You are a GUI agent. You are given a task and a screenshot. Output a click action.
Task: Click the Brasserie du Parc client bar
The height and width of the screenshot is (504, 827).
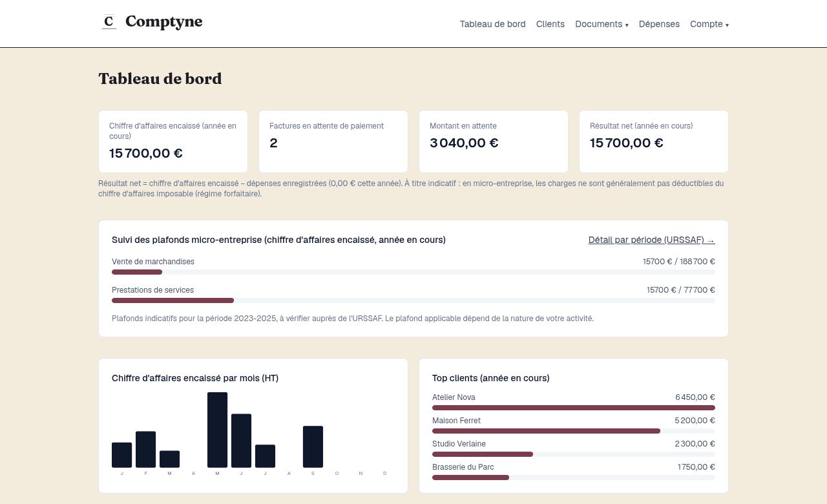click(574, 478)
